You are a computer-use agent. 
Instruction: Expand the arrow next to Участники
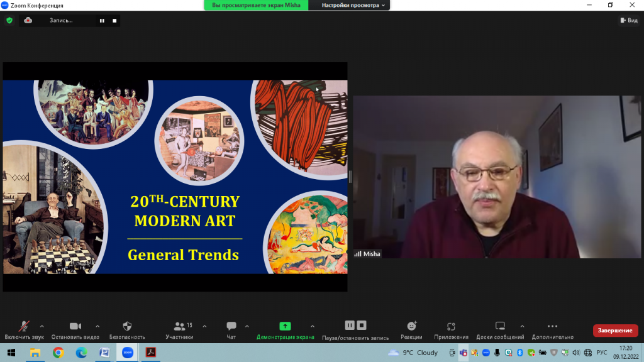(204, 326)
